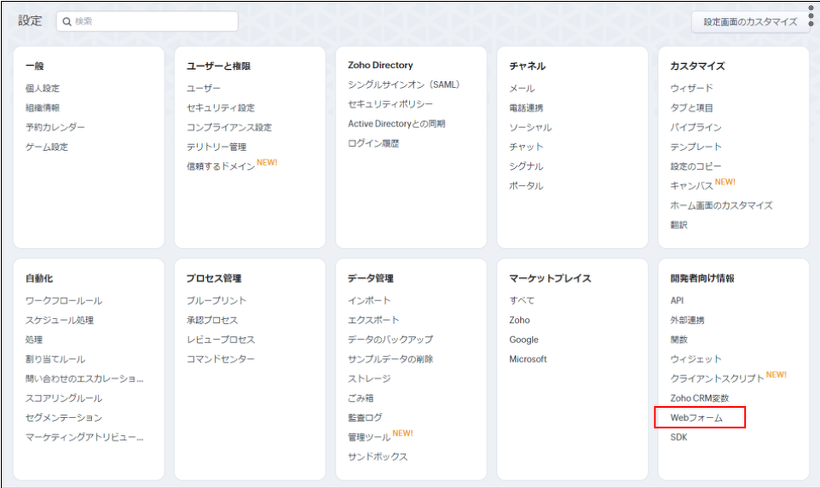The height and width of the screenshot is (488, 820).
Task: Open 信頼するドメイン setting
Action: coord(221,166)
